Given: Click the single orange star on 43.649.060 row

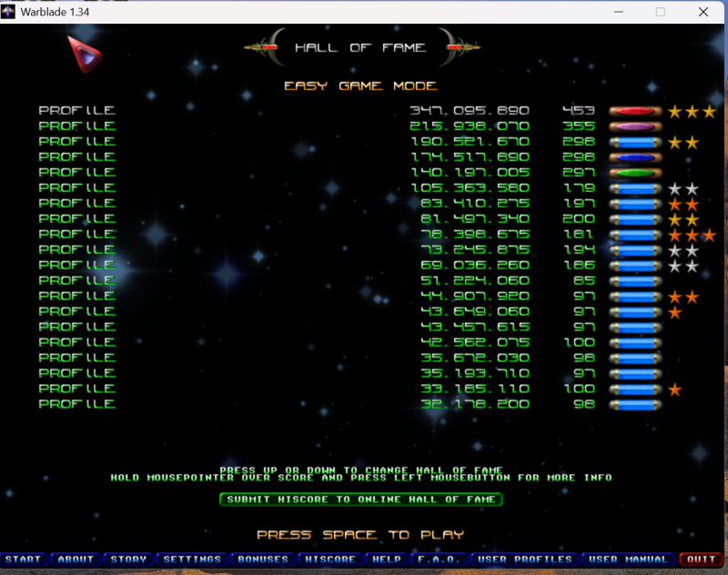Looking at the screenshot, I should (674, 312).
